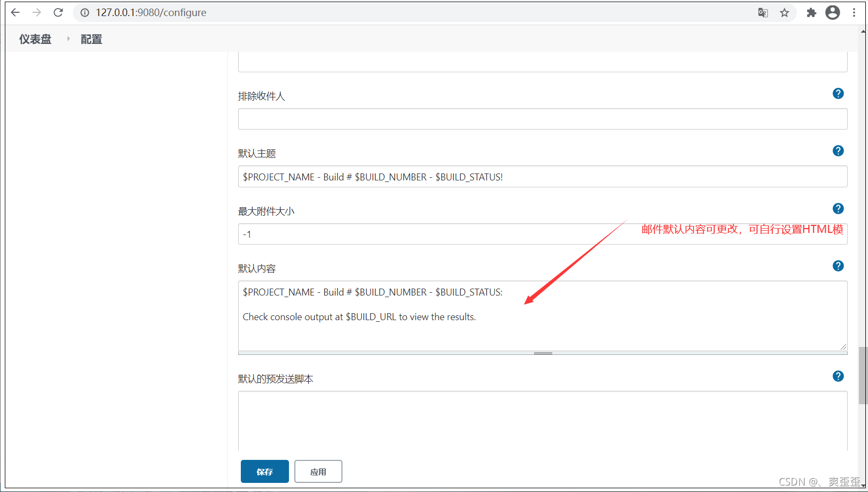The image size is (868, 492).
Task: Bookmark this page with the star
Action: [x=785, y=12]
